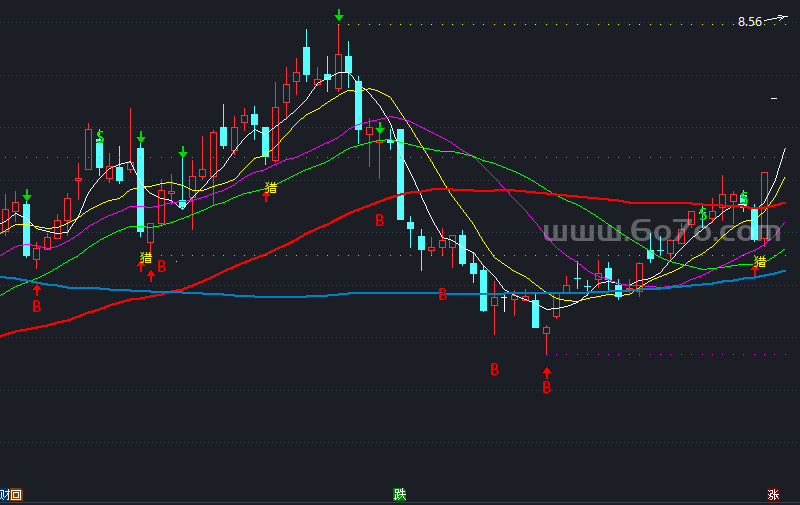
Task: Click the B signal under the lowest candle
Action: tap(546, 387)
